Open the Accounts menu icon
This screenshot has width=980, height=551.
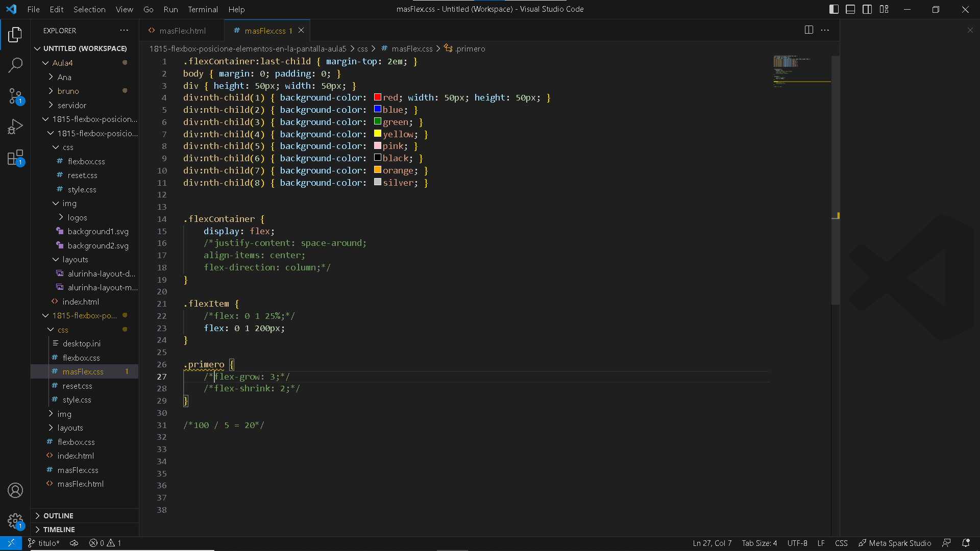click(x=15, y=490)
